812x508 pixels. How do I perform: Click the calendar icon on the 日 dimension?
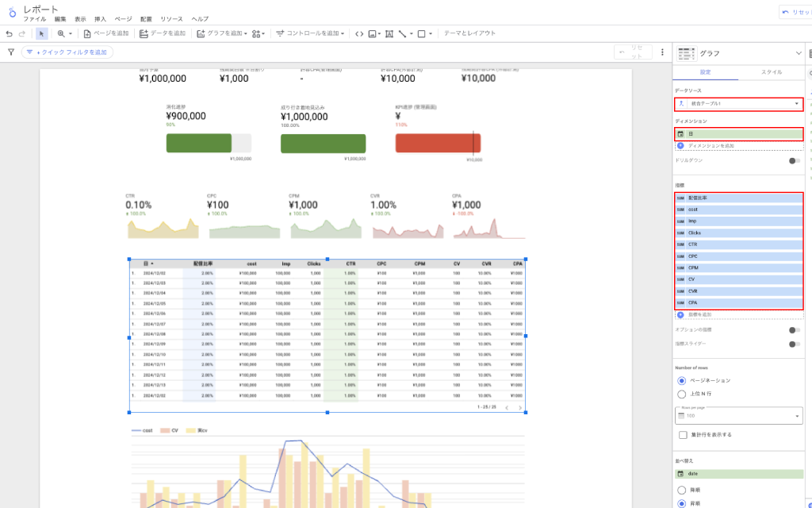(x=680, y=133)
